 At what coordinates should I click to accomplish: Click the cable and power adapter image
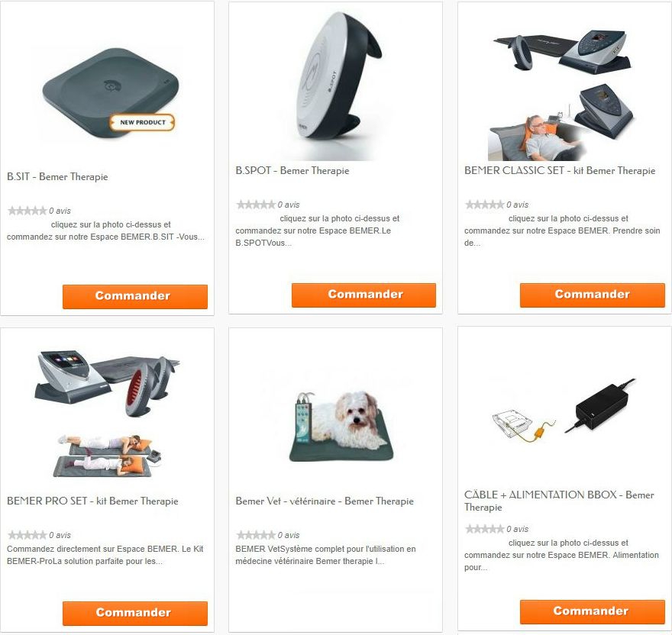click(564, 409)
